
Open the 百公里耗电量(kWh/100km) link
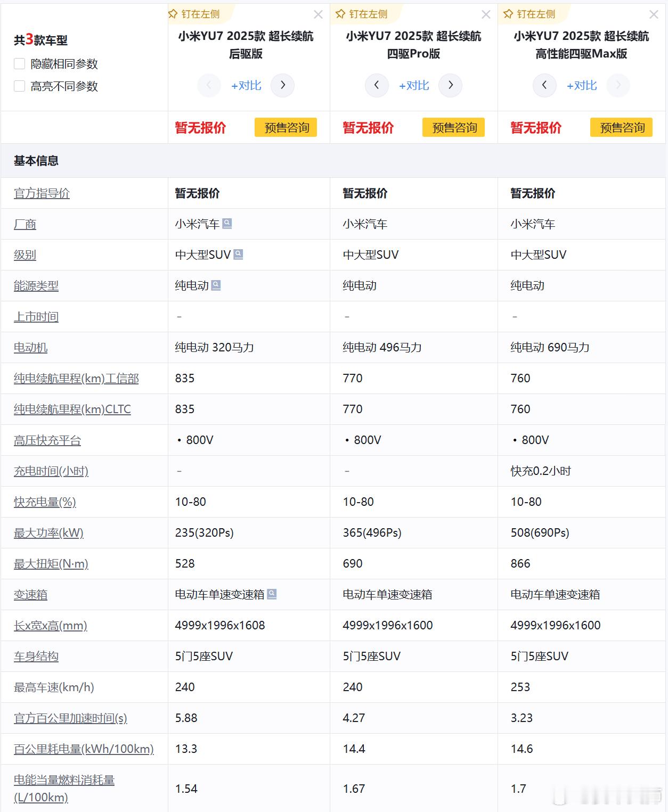point(84,749)
